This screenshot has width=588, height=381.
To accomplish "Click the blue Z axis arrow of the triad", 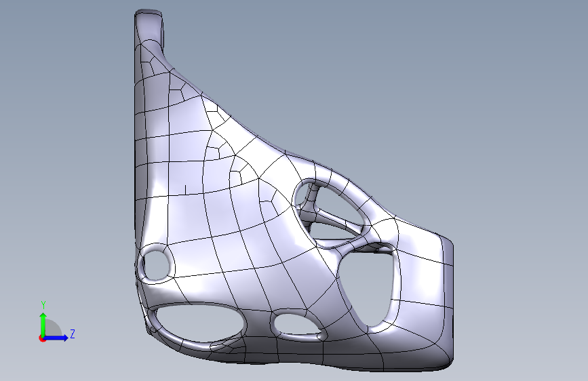I will click(x=56, y=338).
